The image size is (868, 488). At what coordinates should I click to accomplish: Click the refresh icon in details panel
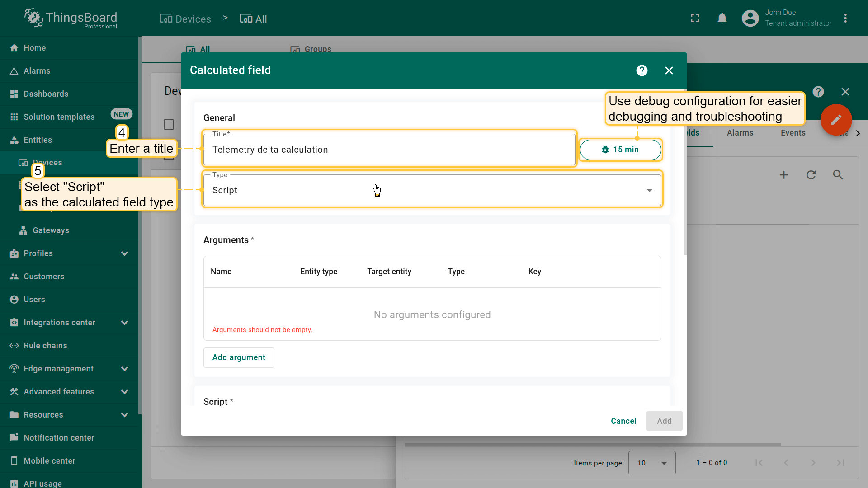811,175
